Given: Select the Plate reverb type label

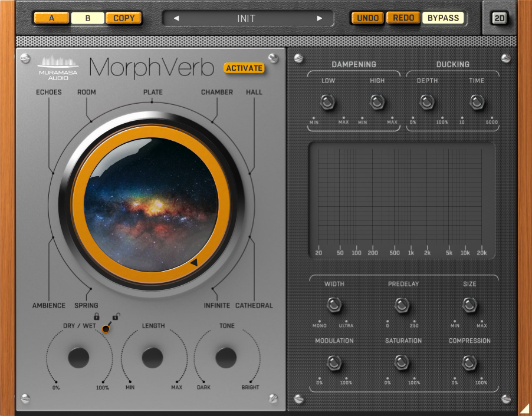Looking at the screenshot, I should [x=153, y=92].
